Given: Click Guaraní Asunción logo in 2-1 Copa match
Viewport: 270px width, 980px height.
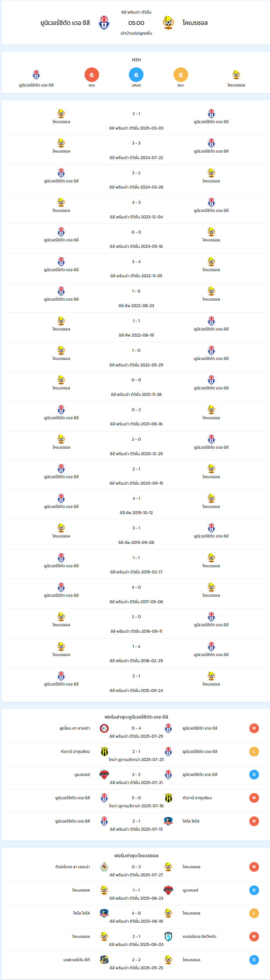Looking at the screenshot, I should click(104, 751).
